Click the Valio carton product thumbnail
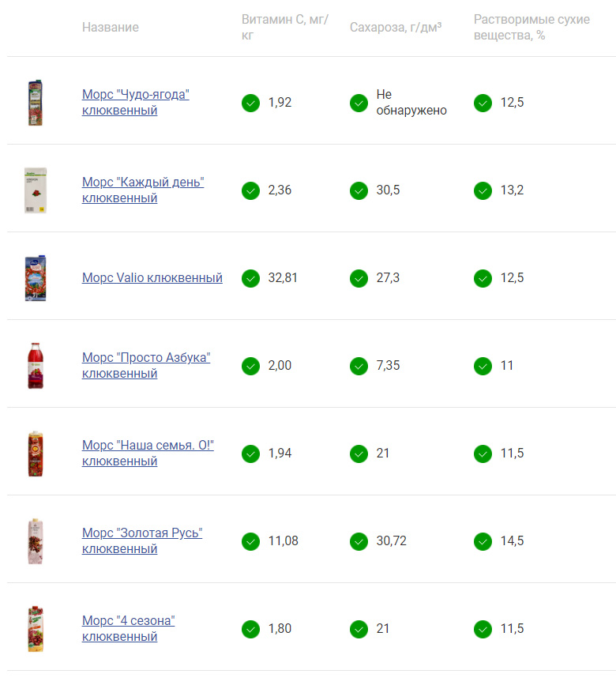Viewport: 616px width, 689px height. tap(35, 278)
